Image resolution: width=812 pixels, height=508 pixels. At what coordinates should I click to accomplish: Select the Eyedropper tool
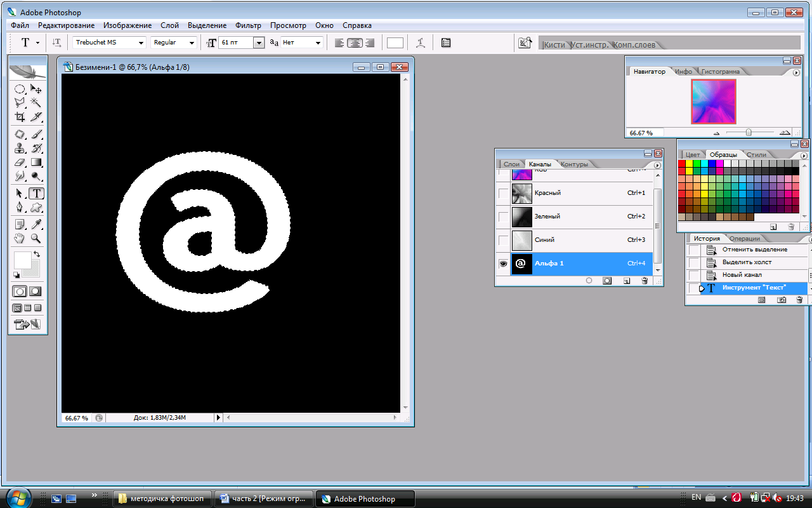click(36, 225)
